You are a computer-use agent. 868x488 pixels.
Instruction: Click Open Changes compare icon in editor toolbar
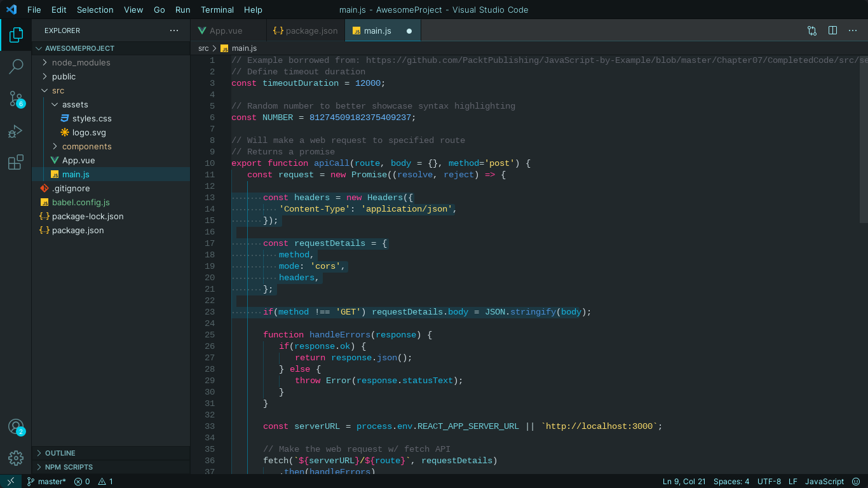[812, 30]
